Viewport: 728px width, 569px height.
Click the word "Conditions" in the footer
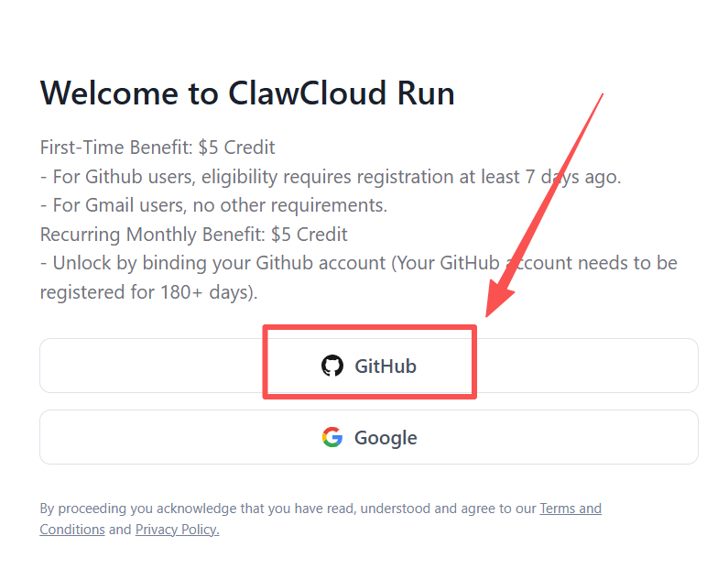point(72,530)
